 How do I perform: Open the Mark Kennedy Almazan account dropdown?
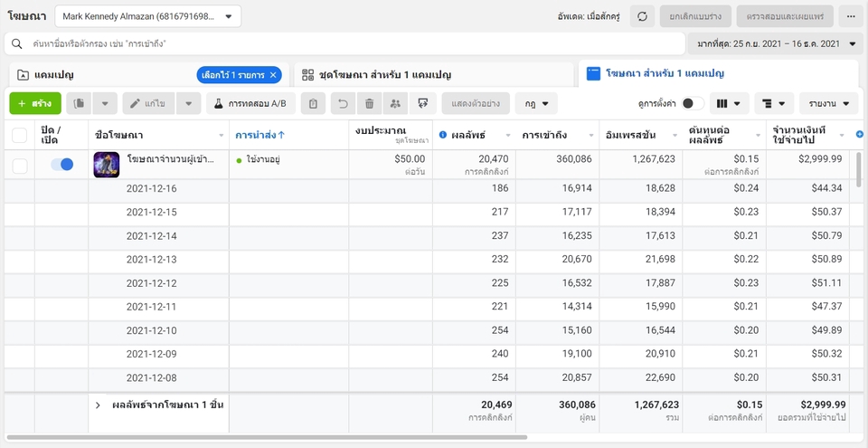point(147,16)
